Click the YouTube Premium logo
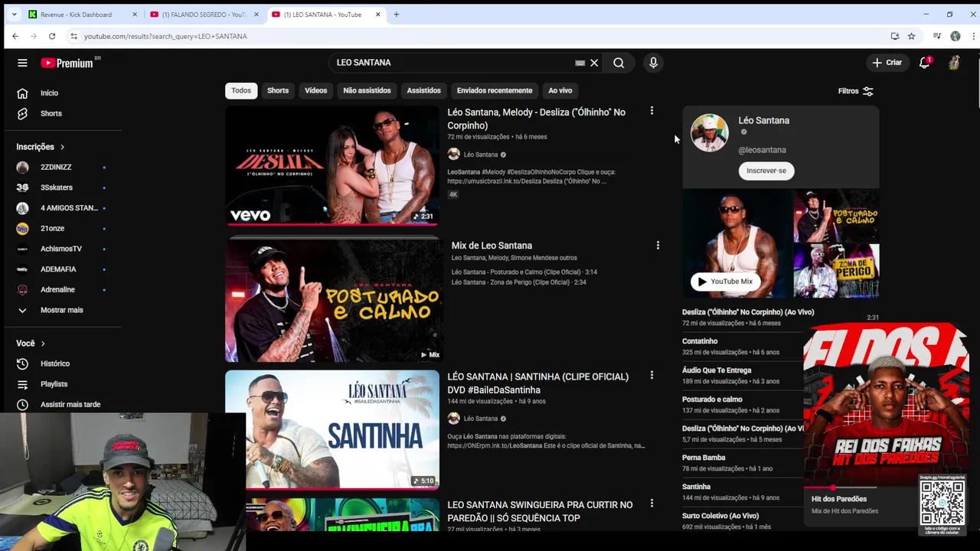The height and width of the screenshot is (551, 980). click(x=67, y=63)
